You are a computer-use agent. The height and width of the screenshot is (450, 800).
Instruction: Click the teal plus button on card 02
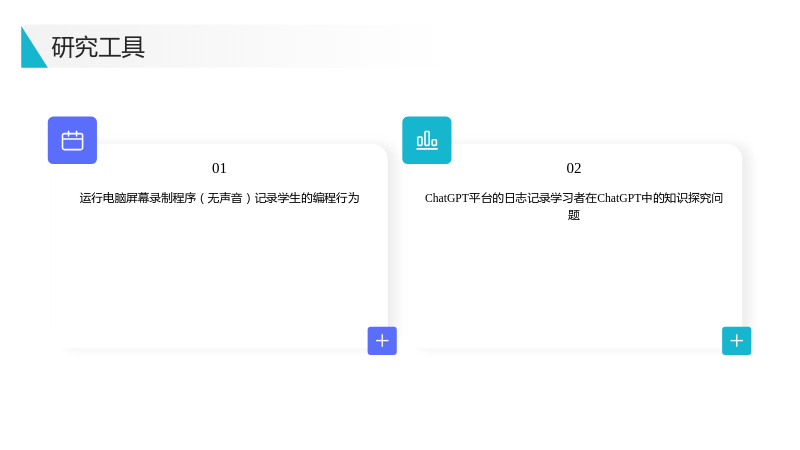click(x=736, y=341)
